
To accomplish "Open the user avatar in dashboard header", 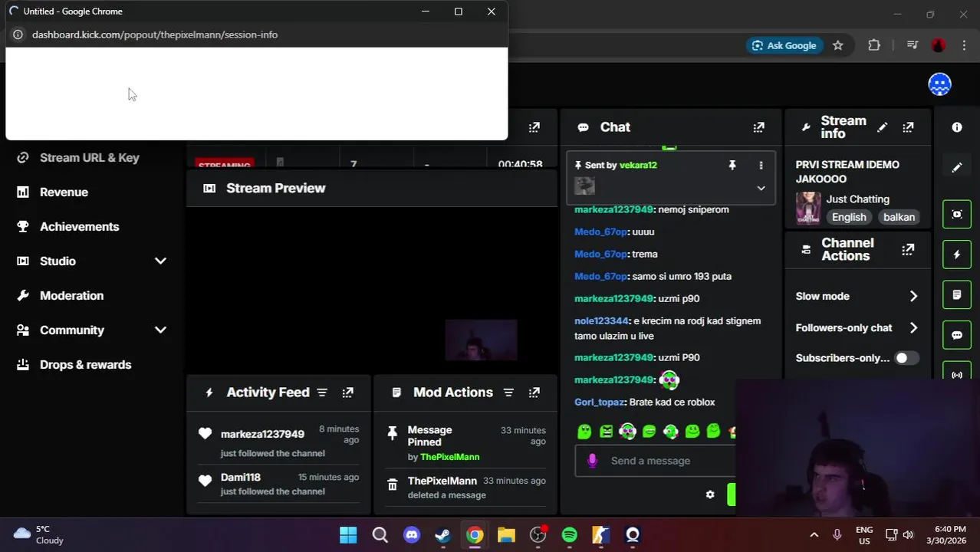I will tap(939, 84).
